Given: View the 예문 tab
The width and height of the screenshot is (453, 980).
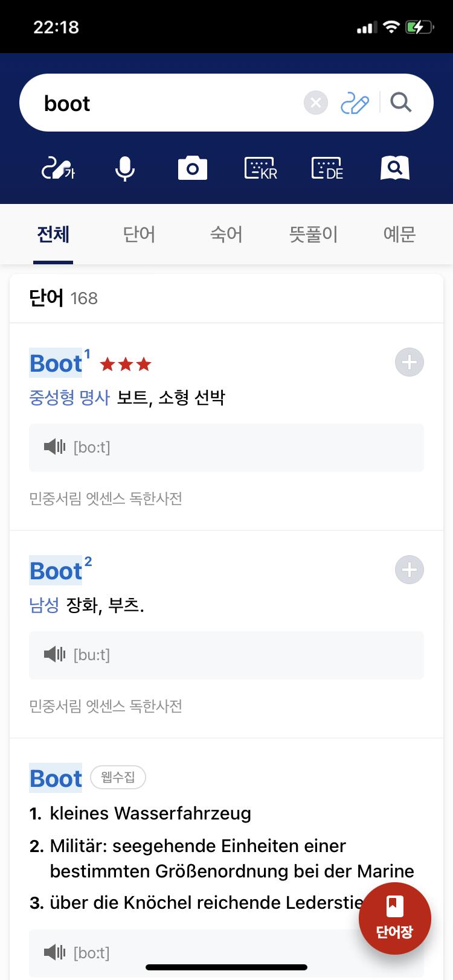Looking at the screenshot, I should coord(399,234).
